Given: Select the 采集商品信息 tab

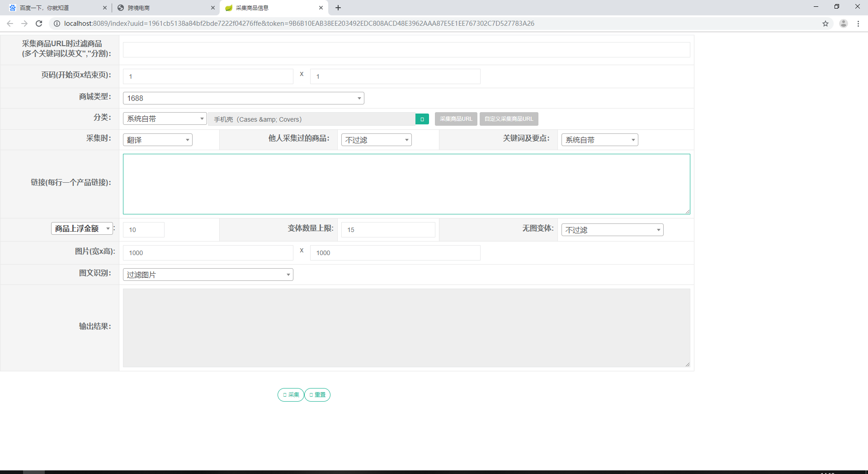Looking at the screenshot, I should pos(274,8).
